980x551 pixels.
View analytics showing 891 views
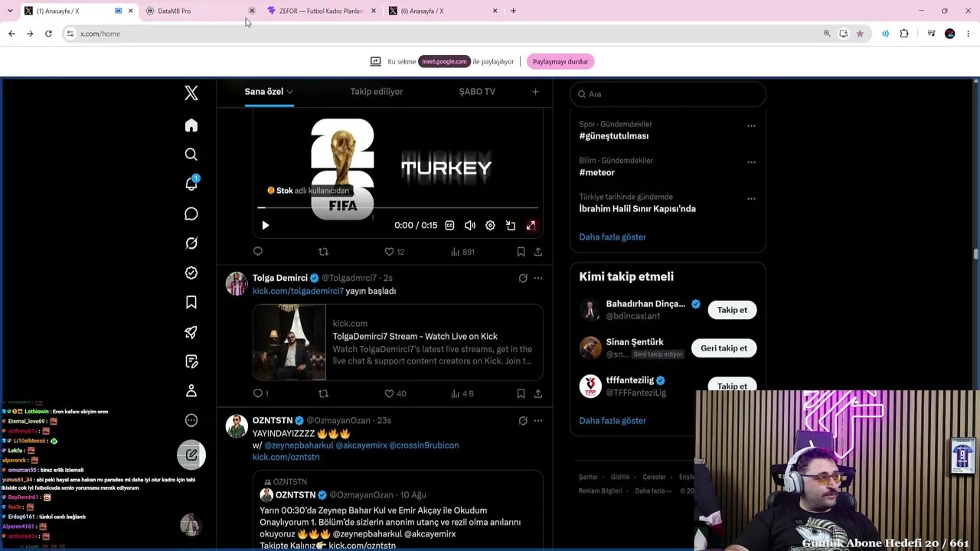click(462, 252)
